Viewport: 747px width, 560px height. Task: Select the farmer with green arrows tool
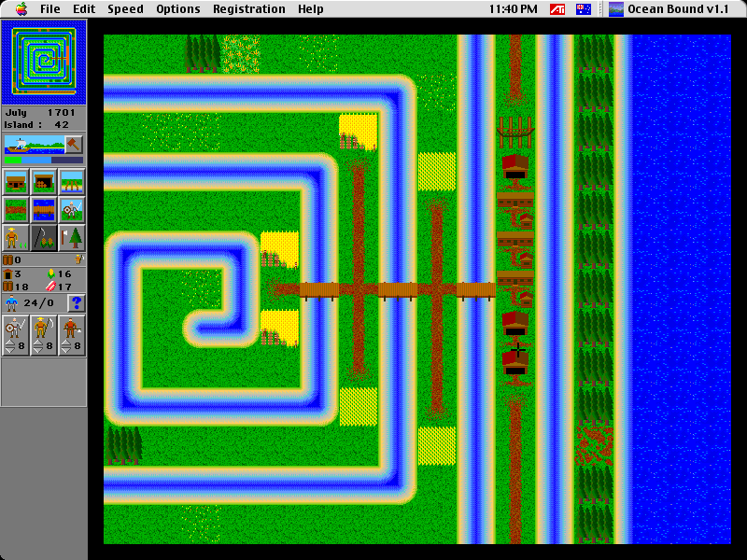[16, 238]
